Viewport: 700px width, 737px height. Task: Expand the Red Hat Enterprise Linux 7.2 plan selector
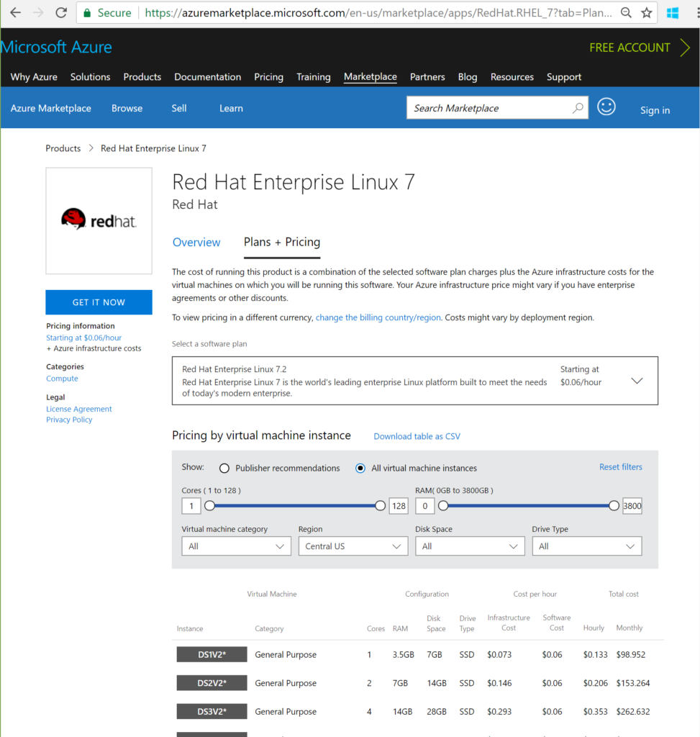(415, 381)
